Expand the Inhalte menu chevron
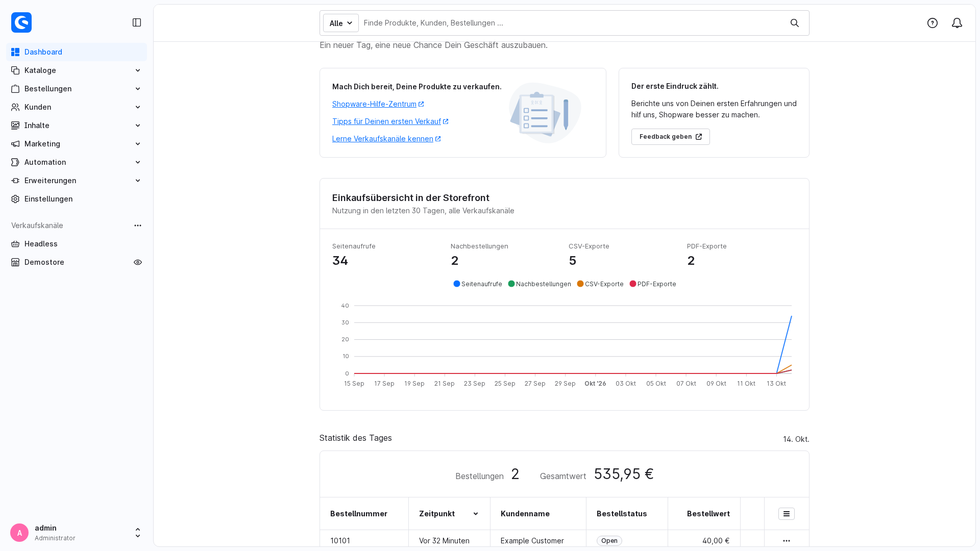Image resolution: width=980 pixels, height=551 pixels. 138,126
